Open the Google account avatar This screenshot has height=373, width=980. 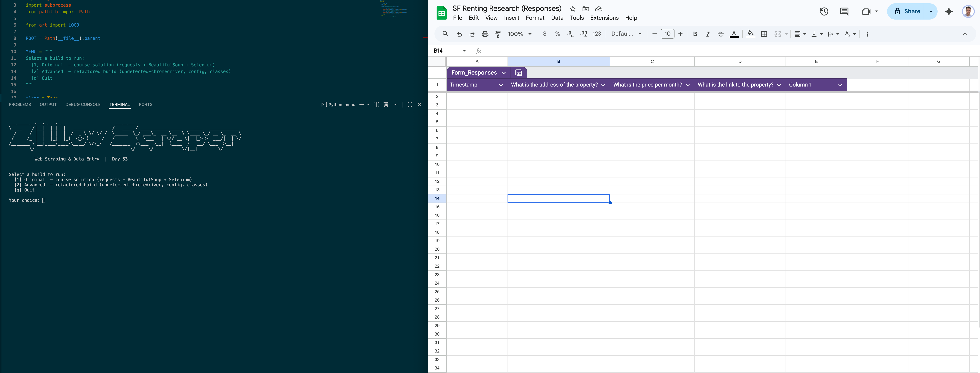(968, 11)
